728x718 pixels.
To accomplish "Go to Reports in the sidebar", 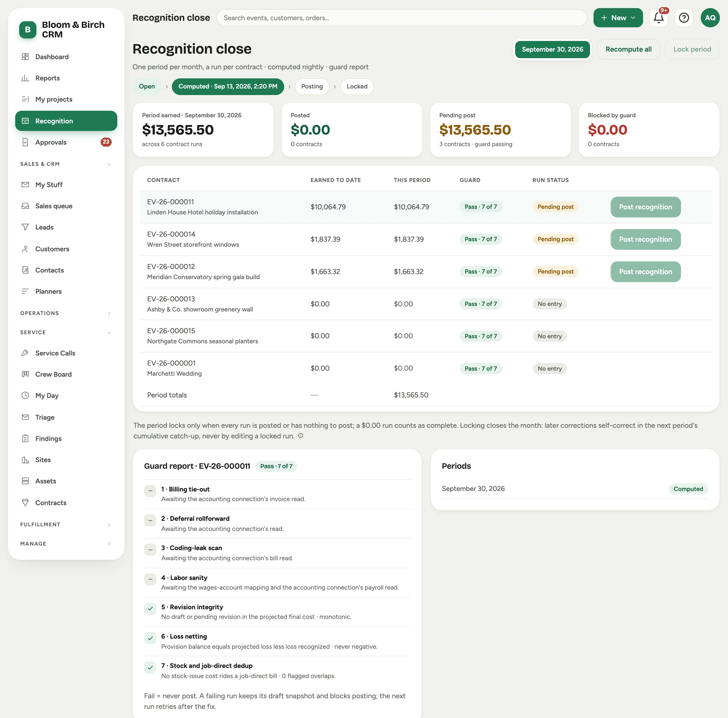I will point(66,78).
